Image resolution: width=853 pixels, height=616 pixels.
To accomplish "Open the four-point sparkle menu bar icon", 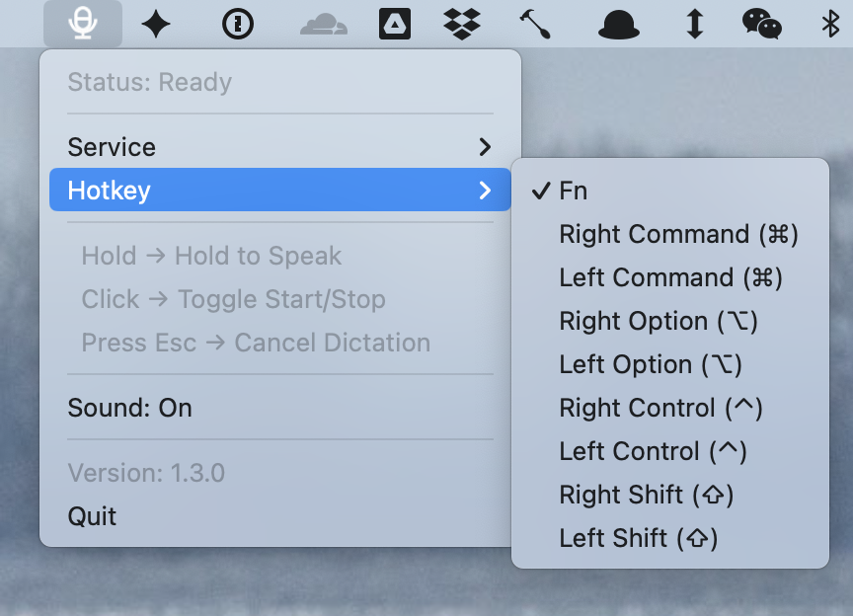I will [155, 25].
